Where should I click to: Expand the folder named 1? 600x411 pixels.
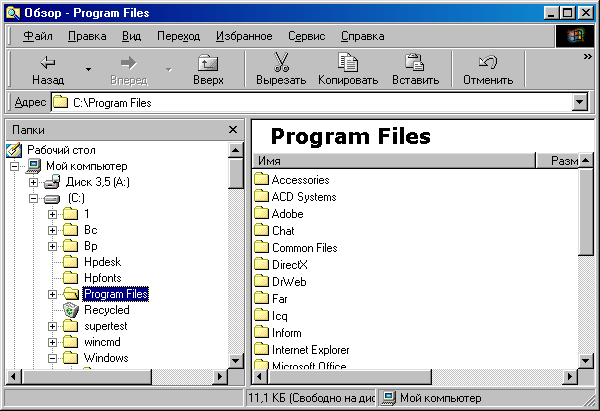[52, 214]
